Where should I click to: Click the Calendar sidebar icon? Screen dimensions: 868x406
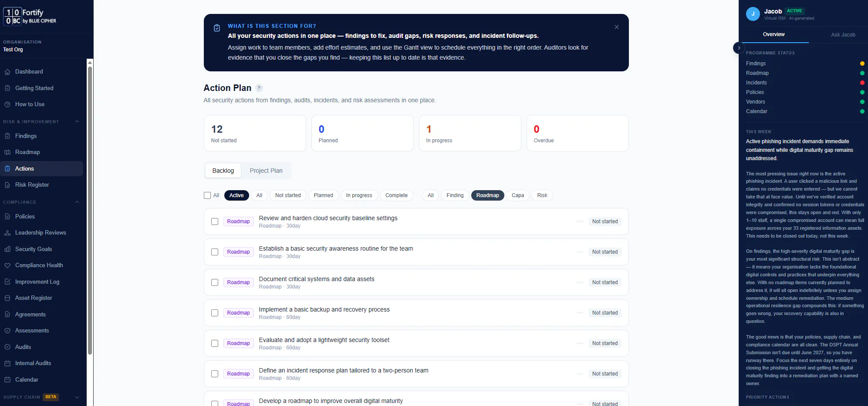point(7,379)
